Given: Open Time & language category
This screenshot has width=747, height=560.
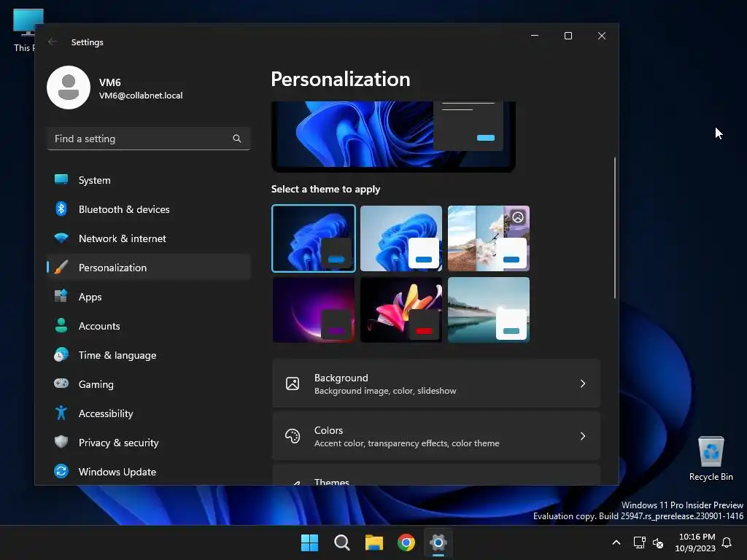Looking at the screenshot, I should pos(149,355).
